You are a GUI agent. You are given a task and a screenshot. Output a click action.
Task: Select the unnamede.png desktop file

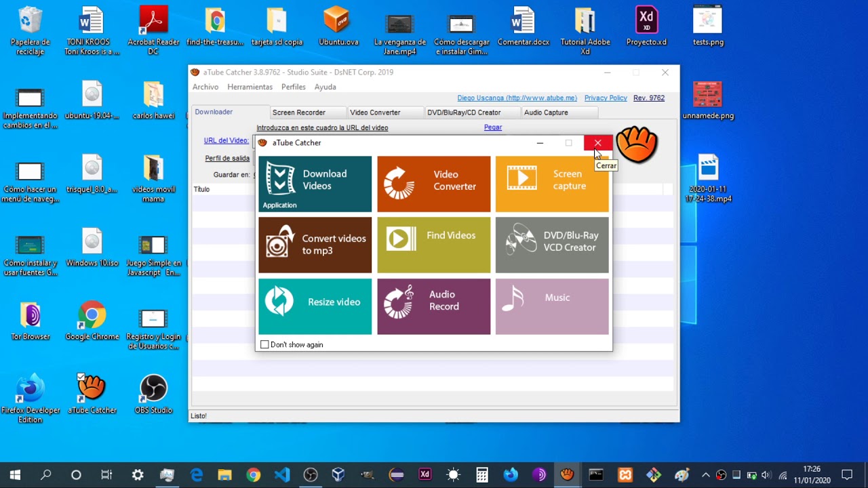(x=708, y=100)
